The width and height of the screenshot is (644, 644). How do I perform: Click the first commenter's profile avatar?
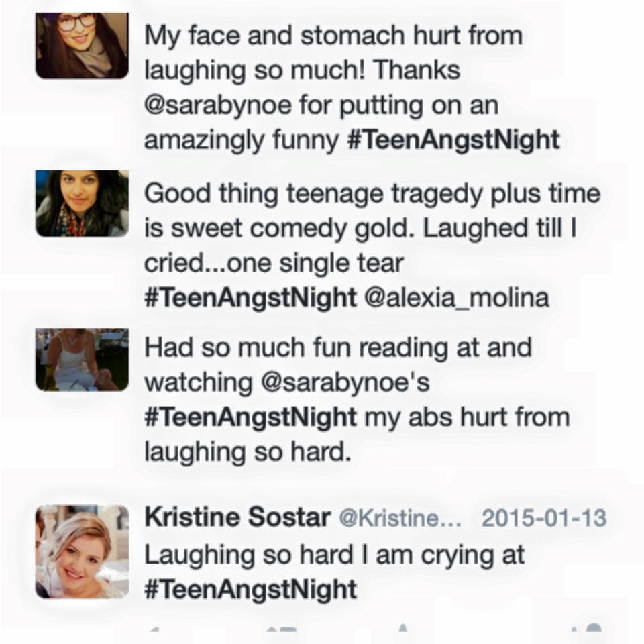(x=82, y=44)
